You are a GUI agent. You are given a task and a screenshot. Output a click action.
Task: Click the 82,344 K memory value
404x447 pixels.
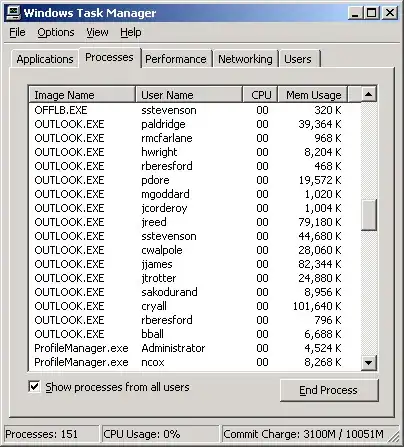320,264
